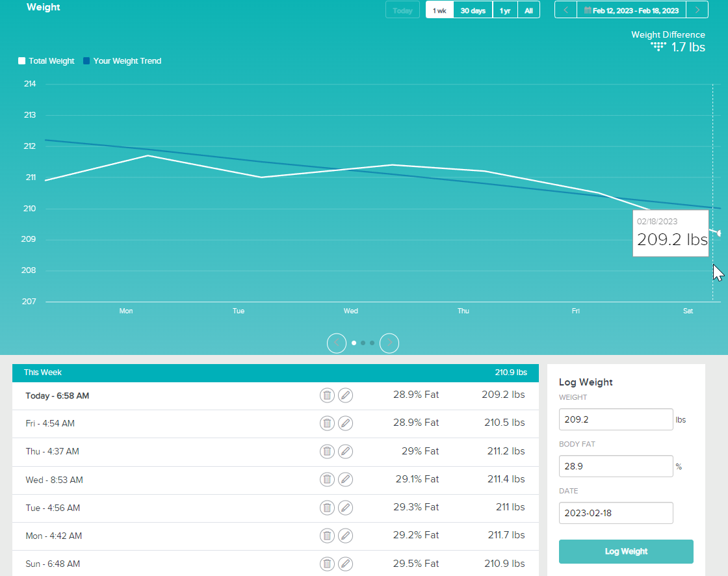
Task: Edit today's 6:58 AM weight entry
Action: point(346,395)
